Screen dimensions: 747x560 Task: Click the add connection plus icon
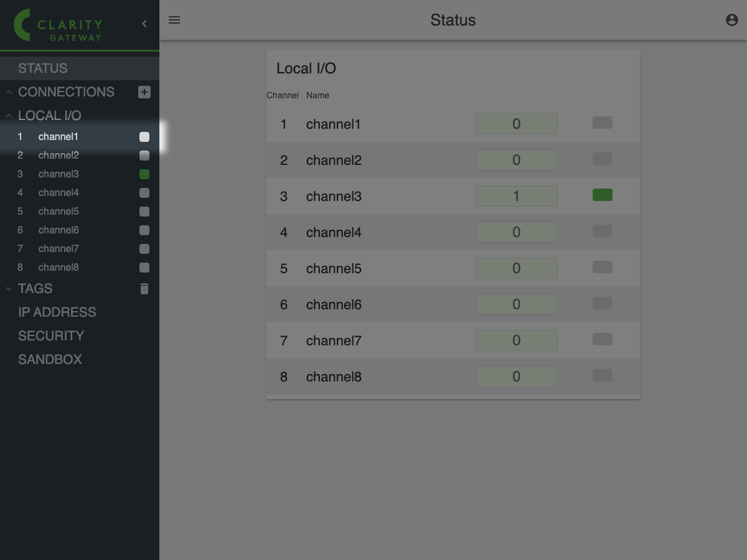click(144, 92)
